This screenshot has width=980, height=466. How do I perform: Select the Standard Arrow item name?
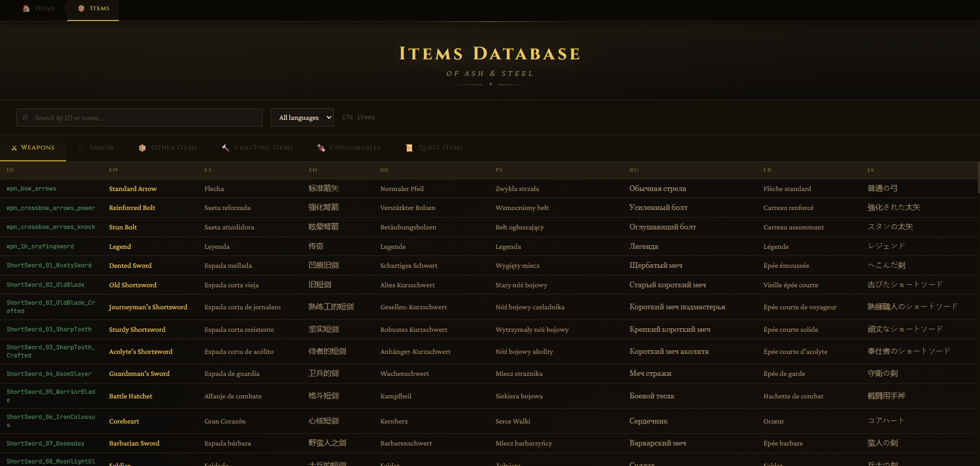(x=133, y=188)
